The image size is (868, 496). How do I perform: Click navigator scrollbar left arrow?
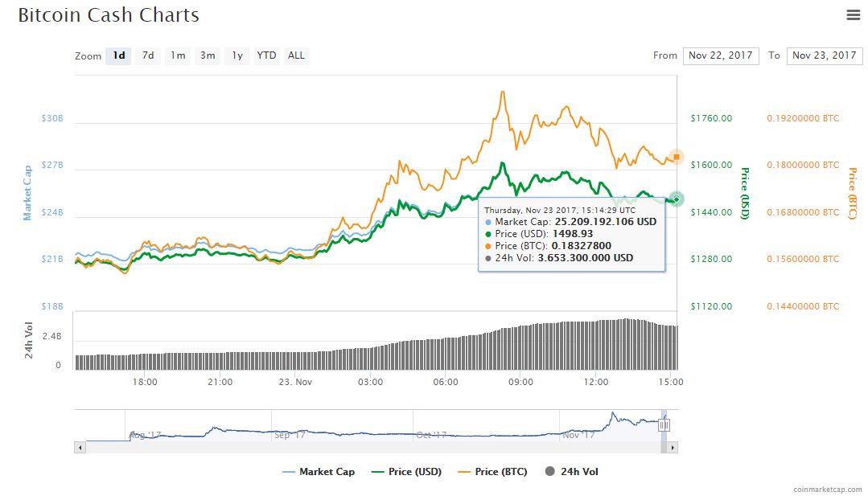pos(80,447)
